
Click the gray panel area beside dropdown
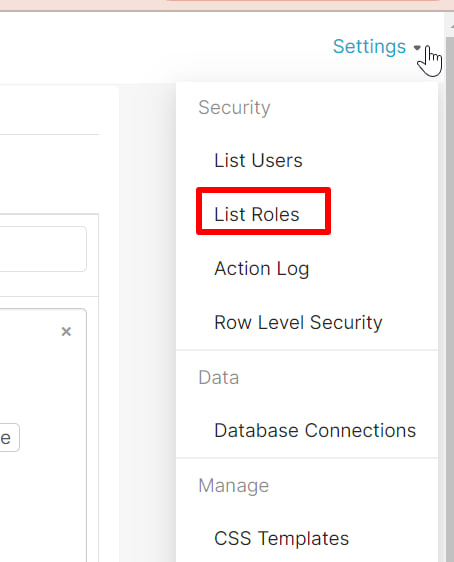pos(147,323)
